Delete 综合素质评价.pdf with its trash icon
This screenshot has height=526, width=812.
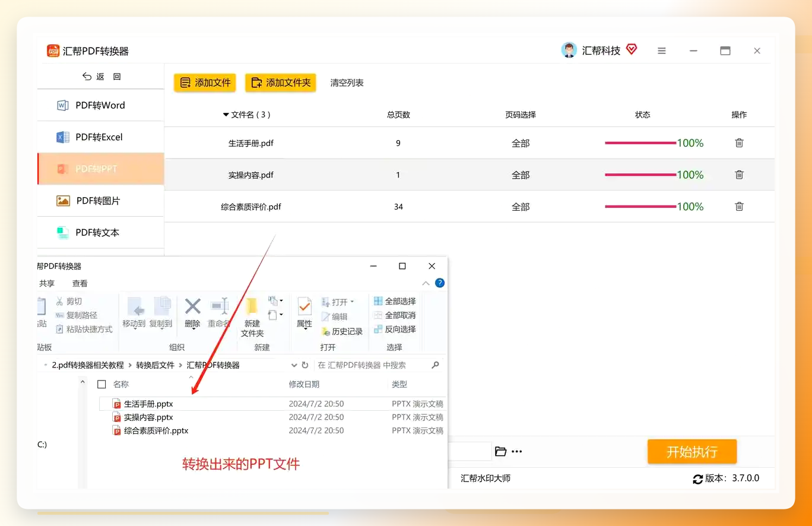(x=739, y=207)
